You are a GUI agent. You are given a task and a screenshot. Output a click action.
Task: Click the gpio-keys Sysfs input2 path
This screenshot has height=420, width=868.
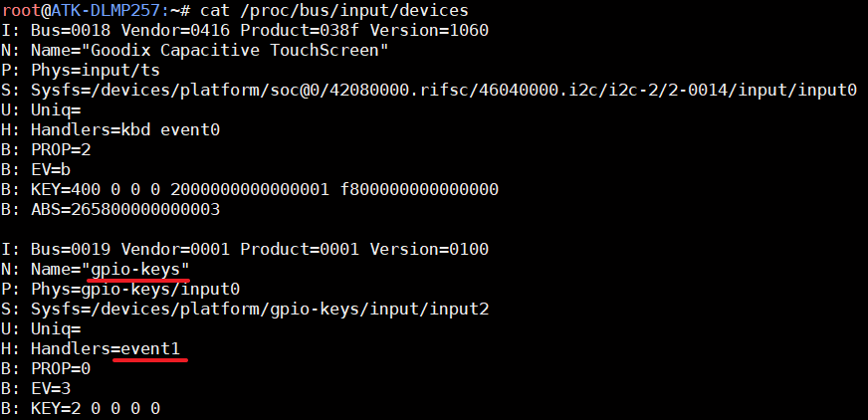coord(245,310)
